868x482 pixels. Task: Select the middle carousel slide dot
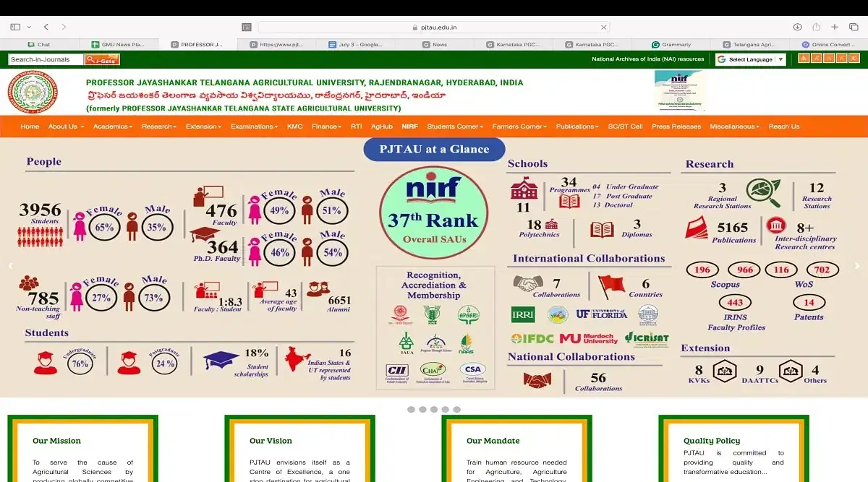point(434,409)
